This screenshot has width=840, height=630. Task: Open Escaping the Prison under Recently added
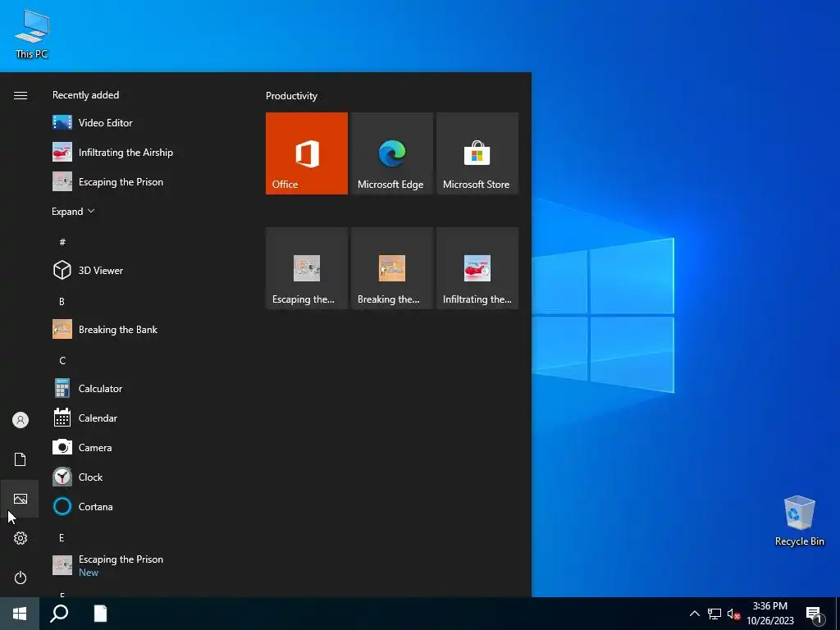coord(144,181)
